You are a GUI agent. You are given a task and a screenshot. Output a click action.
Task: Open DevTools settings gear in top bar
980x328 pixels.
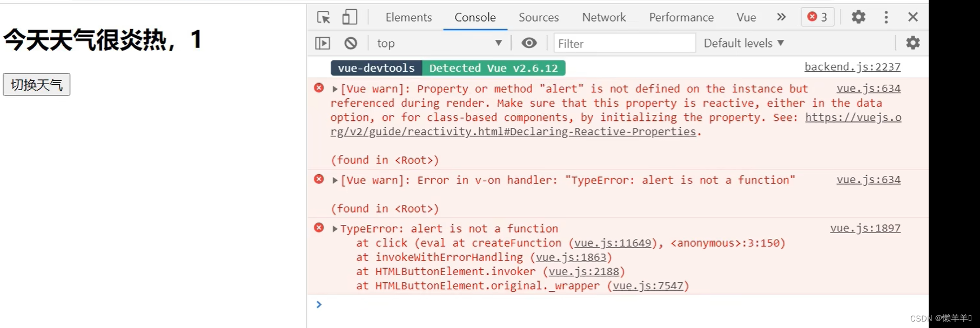point(858,17)
